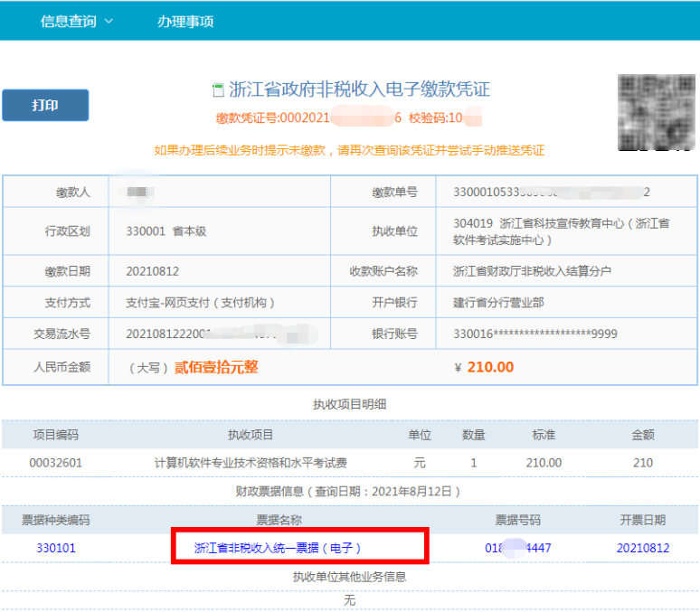Click the 票据号码 link ending in 4447
The image size is (700, 612).
coord(517,548)
